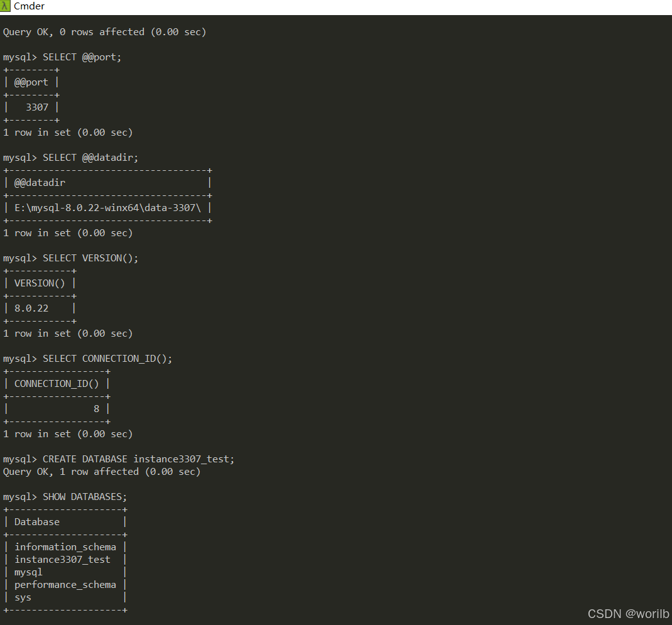Click the @@datadir column header
Screen dimensions: 672x625
coord(40,183)
